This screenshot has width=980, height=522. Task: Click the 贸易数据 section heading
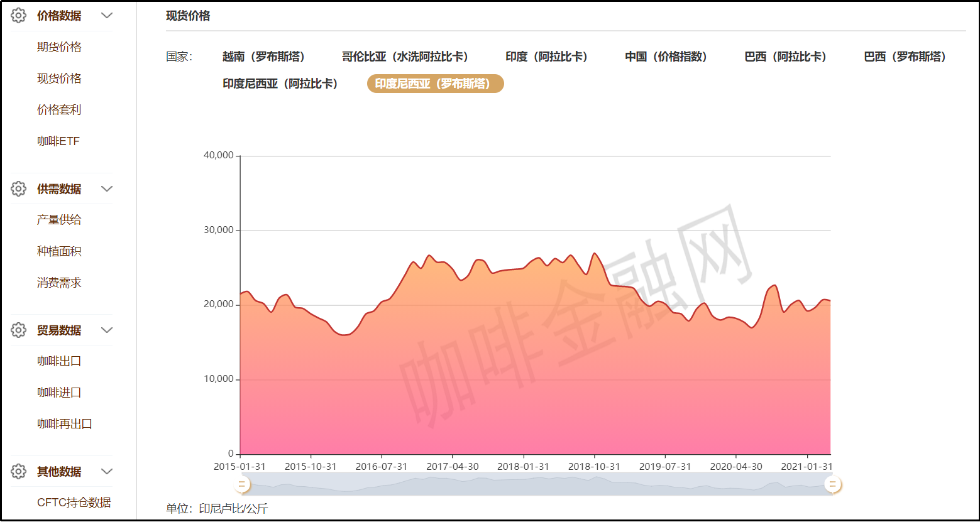pos(59,330)
